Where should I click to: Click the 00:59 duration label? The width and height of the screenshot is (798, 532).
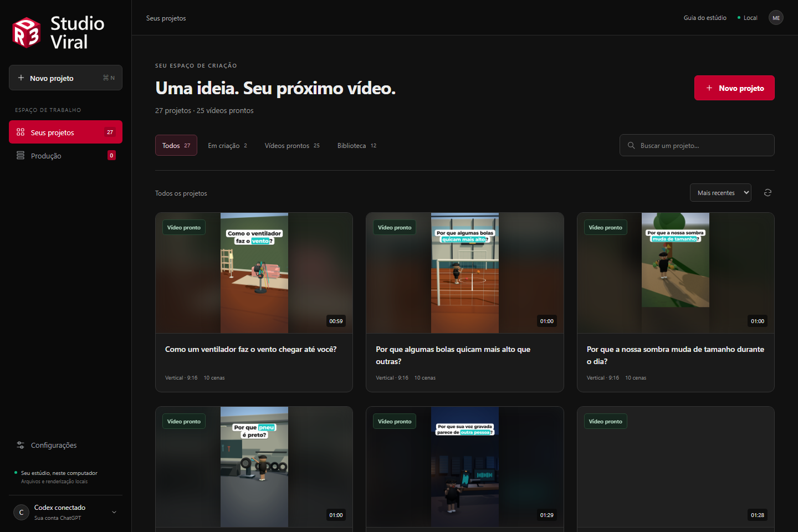tap(336, 321)
